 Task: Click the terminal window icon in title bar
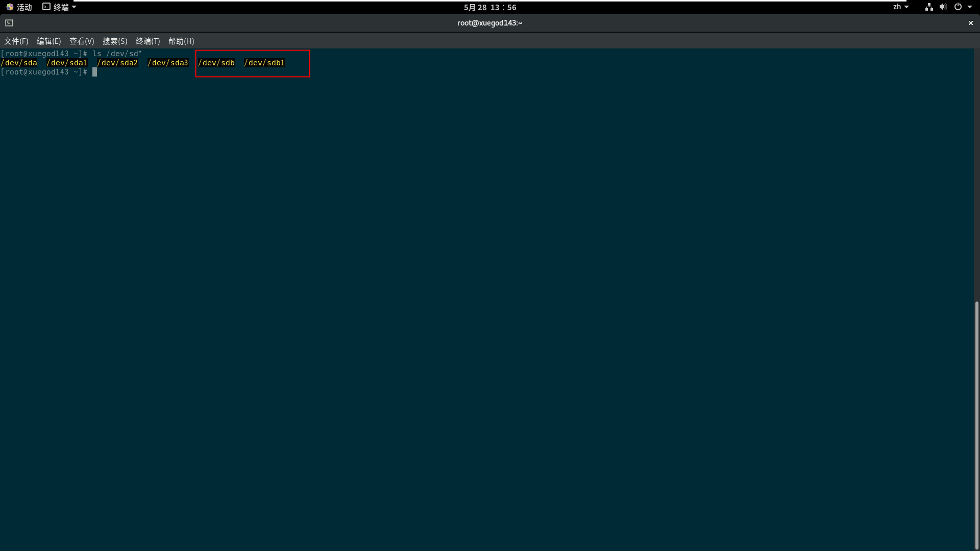click(9, 23)
